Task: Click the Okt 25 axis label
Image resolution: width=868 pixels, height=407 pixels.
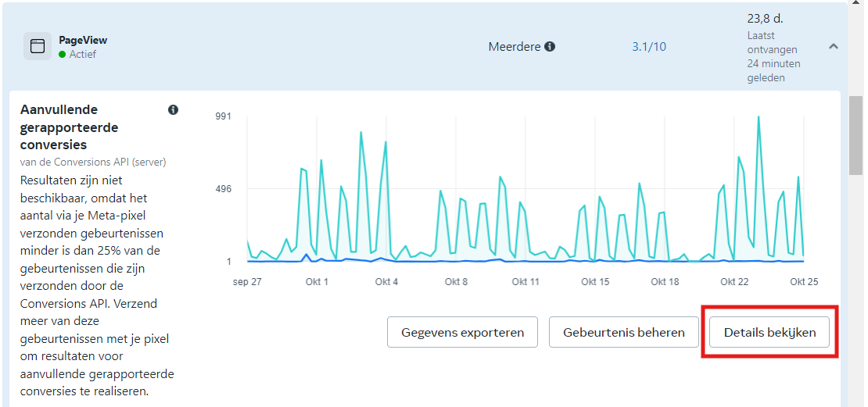Action: pyautogui.click(x=804, y=281)
